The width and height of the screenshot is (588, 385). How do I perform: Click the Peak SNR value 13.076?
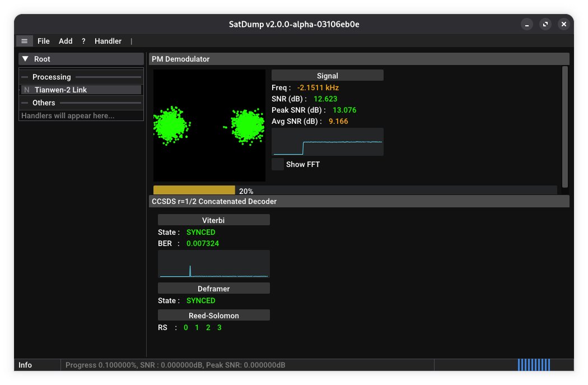tap(344, 110)
